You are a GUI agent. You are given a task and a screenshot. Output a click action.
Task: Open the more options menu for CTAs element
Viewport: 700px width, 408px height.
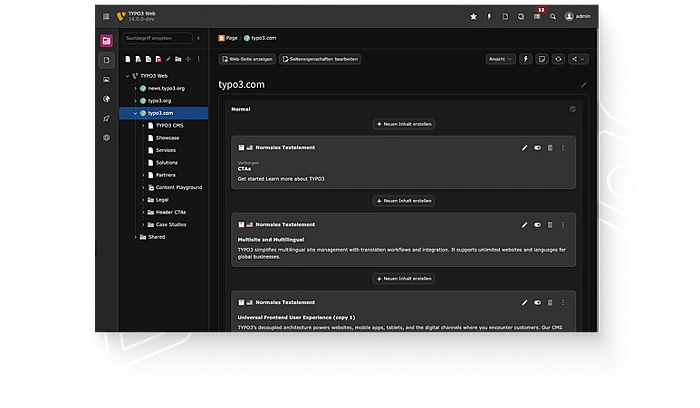coord(563,147)
